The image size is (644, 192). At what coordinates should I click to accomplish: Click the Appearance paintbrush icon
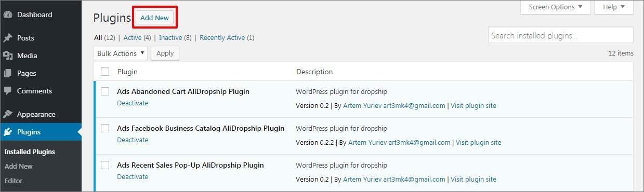[8, 114]
